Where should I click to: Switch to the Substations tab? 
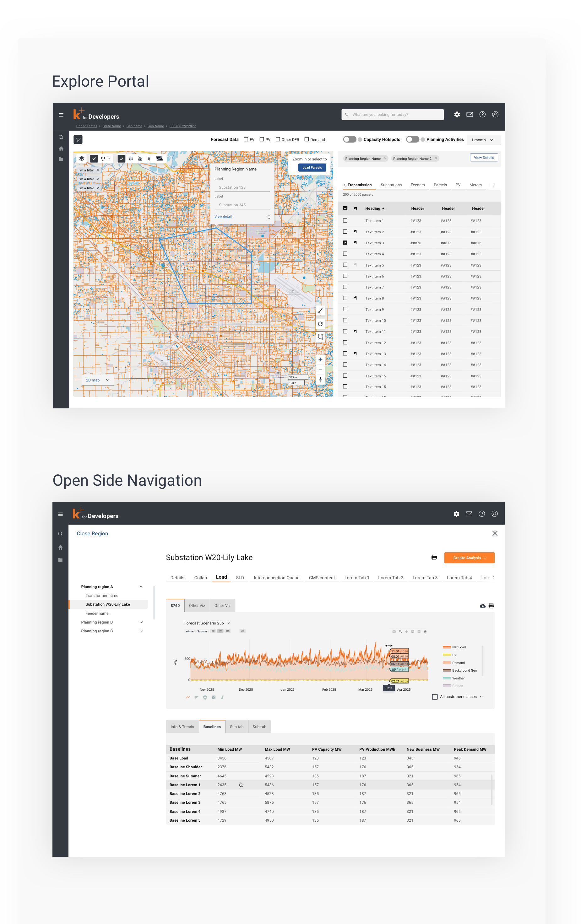pos(391,185)
